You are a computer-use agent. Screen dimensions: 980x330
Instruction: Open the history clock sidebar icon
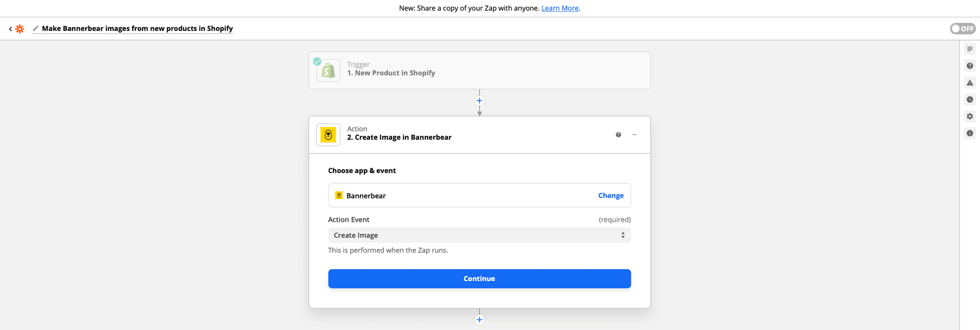click(970, 100)
